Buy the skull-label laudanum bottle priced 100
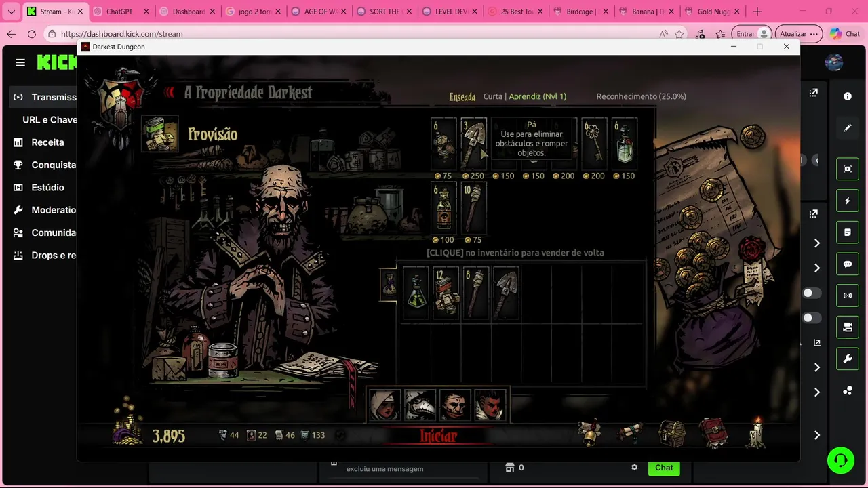The width and height of the screenshot is (868, 488). [x=444, y=207]
